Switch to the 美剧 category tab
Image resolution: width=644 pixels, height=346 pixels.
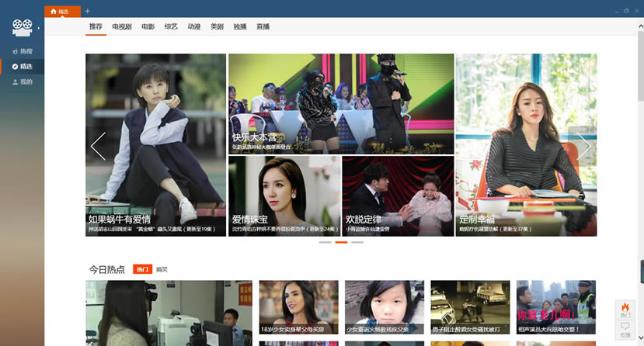[218, 26]
